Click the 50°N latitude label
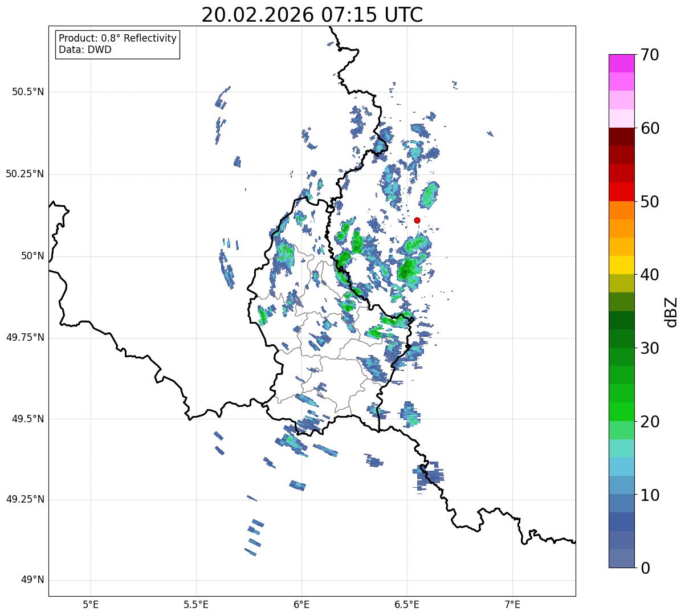685x616 pixels. coord(32,256)
